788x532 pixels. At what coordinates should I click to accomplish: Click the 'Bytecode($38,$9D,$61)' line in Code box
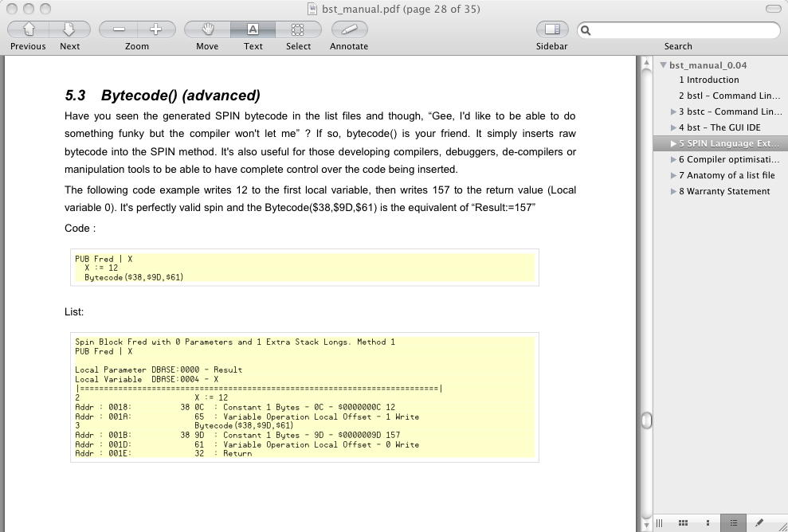pos(134,277)
